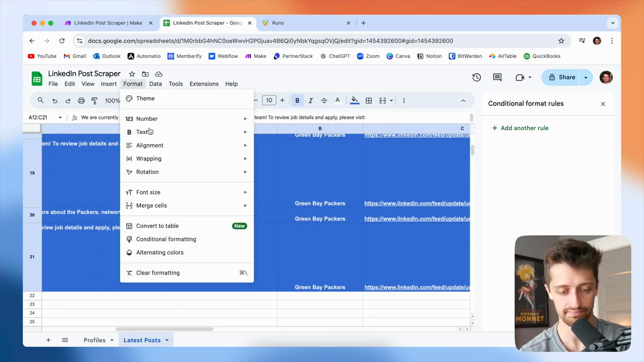644x362 pixels.
Task: Open the text color picker
Action: [x=338, y=101]
